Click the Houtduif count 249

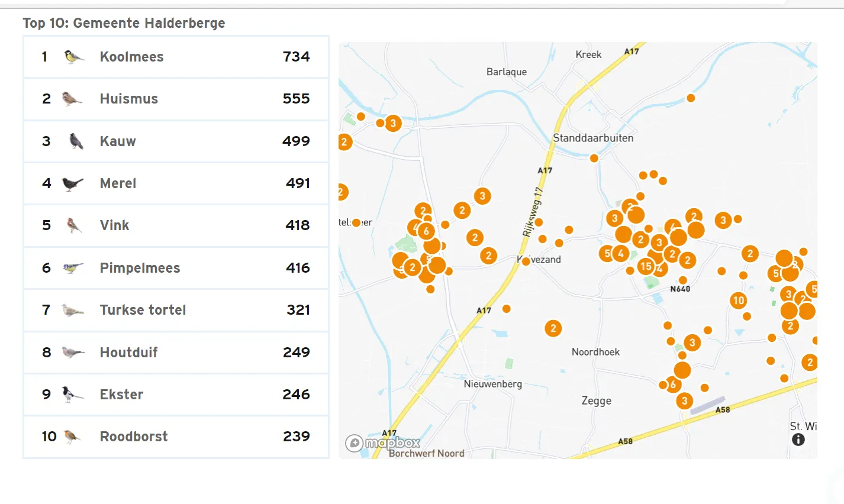click(x=296, y=353)
